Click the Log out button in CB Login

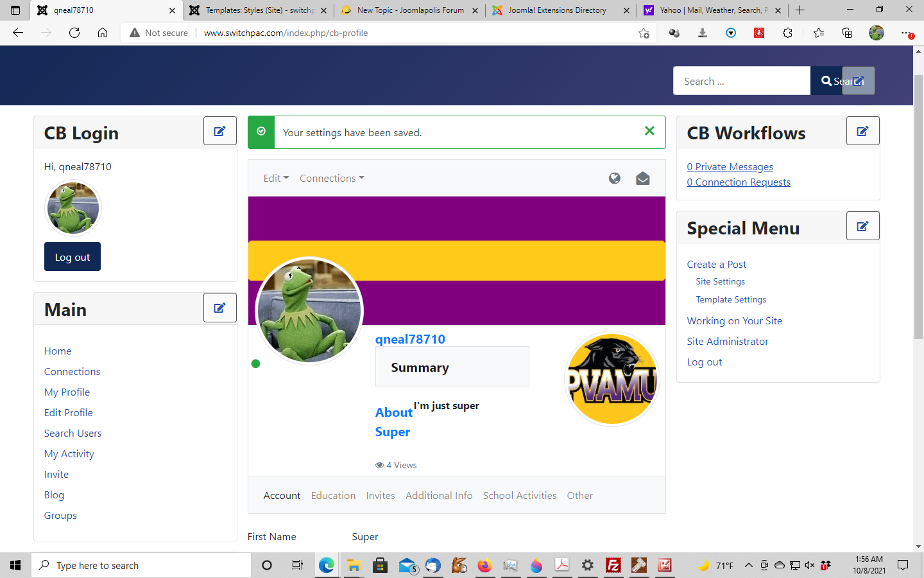point(73,257)
